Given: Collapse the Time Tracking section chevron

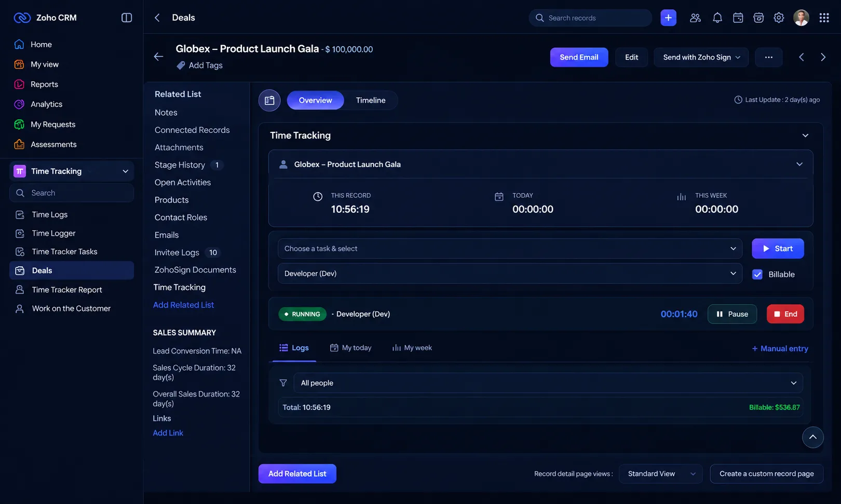Looking at the screenshot, I should click(805, 135).
